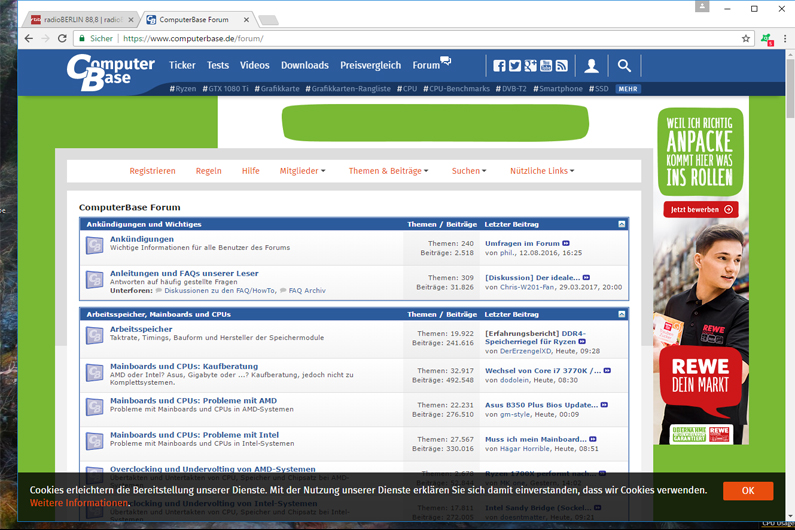Open the Forum menu item
This screenshot has height=530, width=795.
[431, 64]
